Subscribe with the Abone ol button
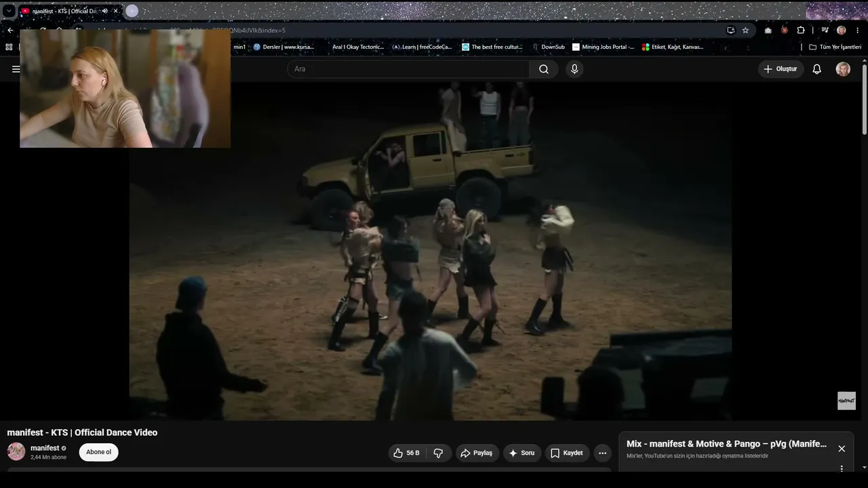 pyautogui.click(x=98, y=452)
